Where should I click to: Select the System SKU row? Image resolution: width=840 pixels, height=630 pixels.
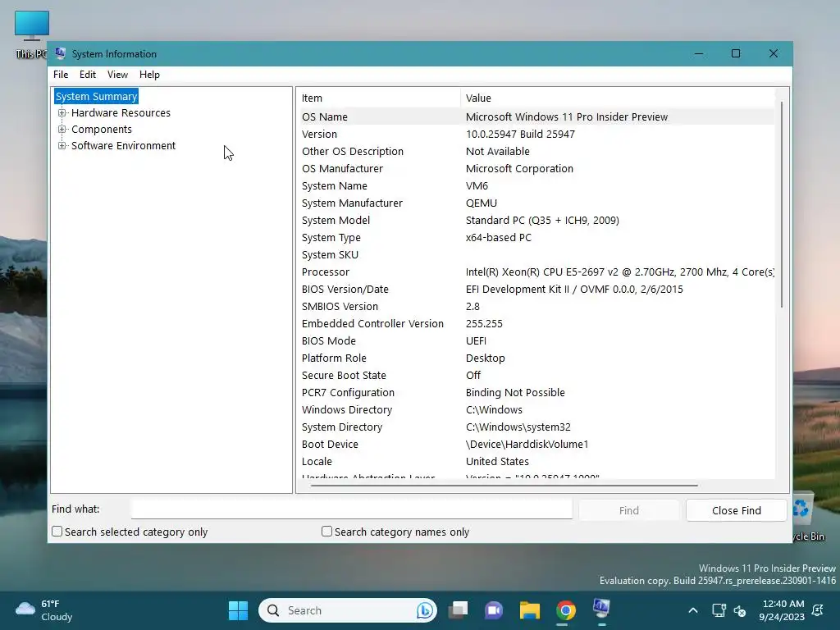click(x=536, y=255)
